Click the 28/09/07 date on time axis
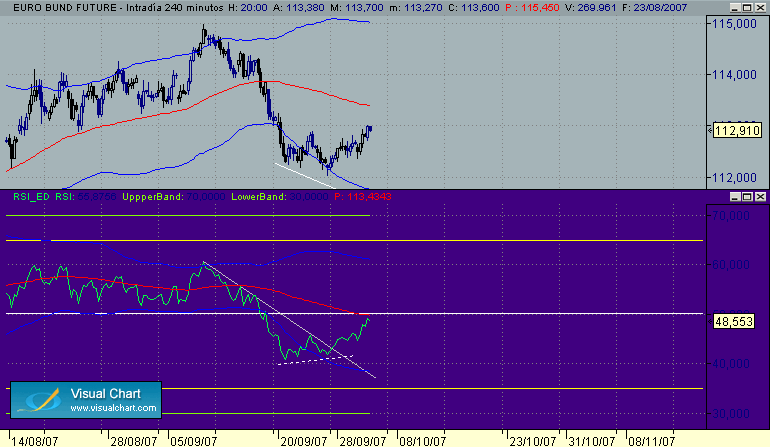Viewport: 770px width, 447px height. tap(362, 441)
